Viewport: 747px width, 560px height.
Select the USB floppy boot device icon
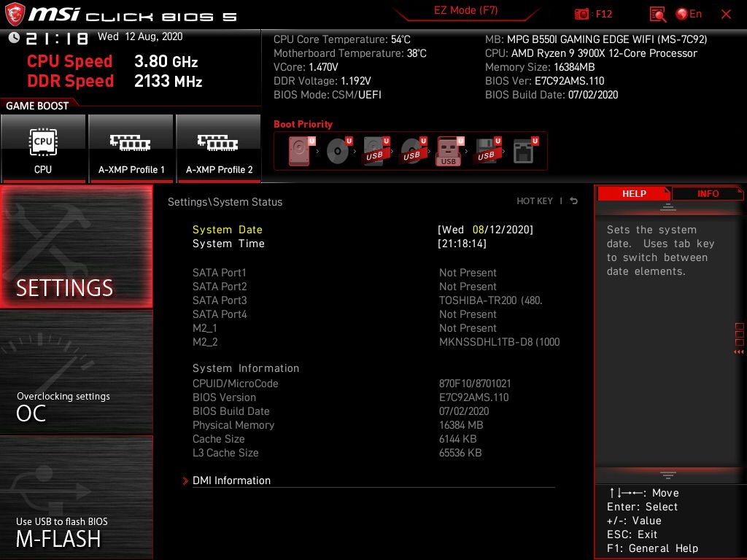488,151
